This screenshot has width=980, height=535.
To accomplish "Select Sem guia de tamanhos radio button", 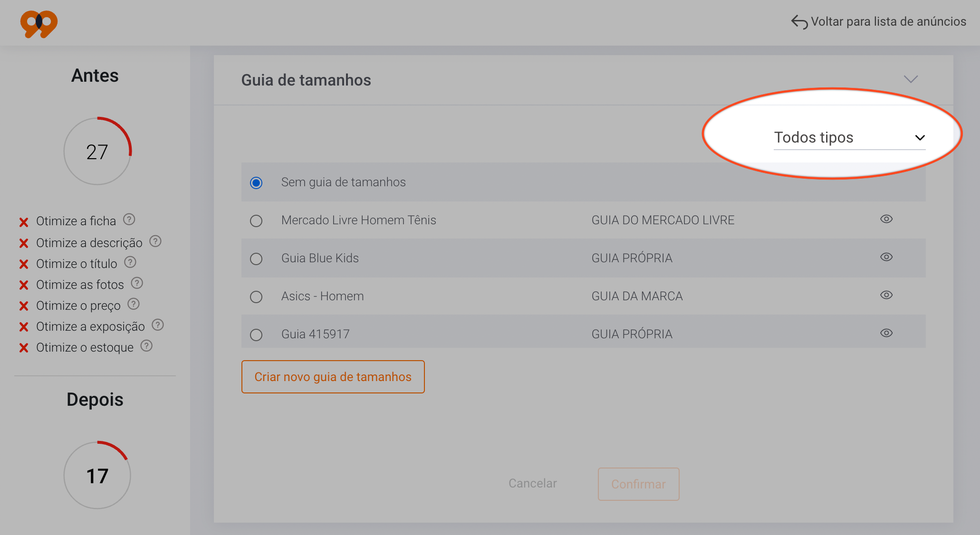I will 256,183.
